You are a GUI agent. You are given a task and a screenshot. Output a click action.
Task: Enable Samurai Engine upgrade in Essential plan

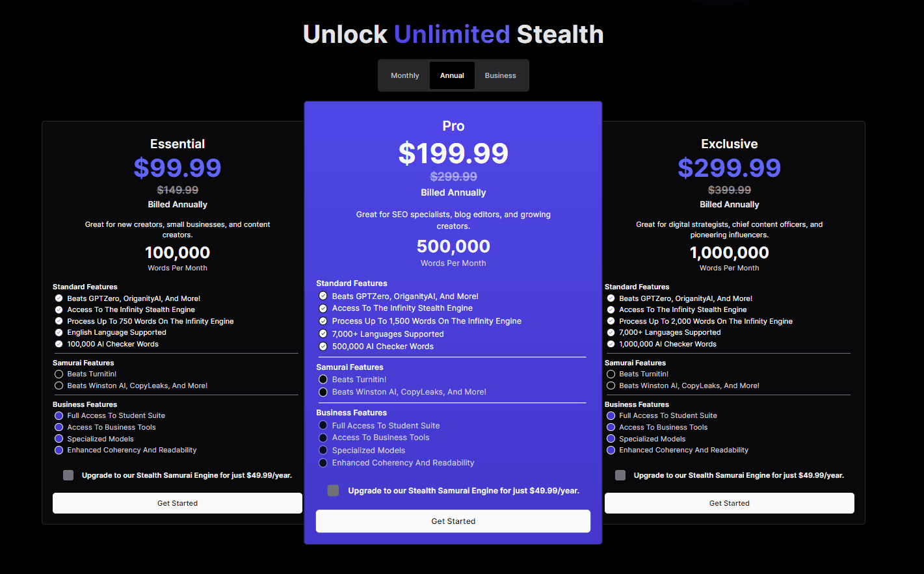(x=68, y=475)
